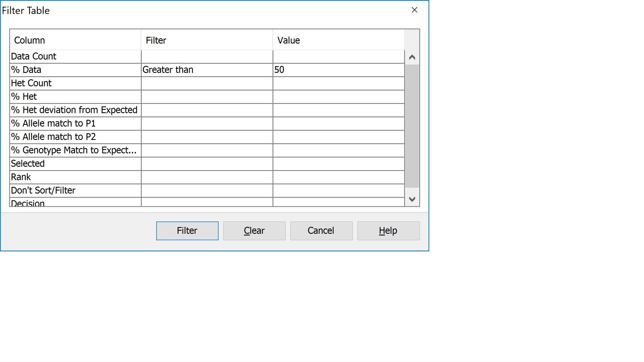Open Filter cell for Rank row

tap(207, 177)
